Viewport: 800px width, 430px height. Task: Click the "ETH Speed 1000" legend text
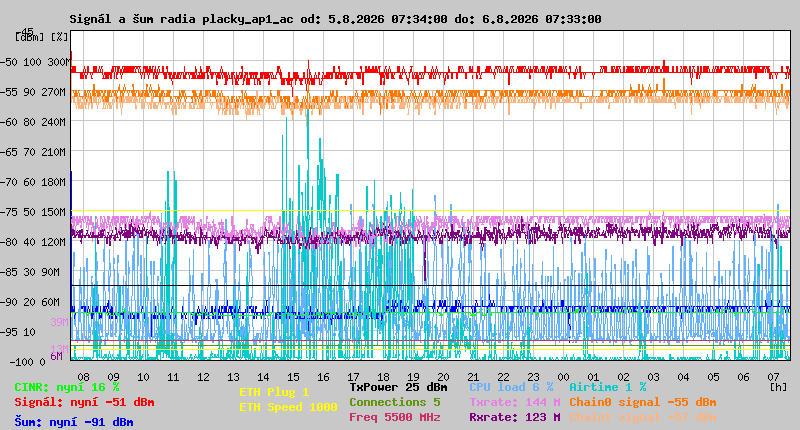pyautogui.click(x=288, y=407)
